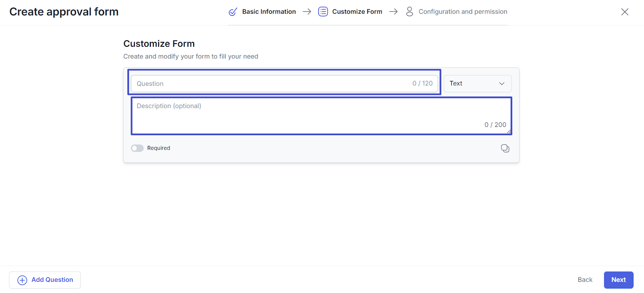644x293 pixels.
Task: Click the arrow after Customize Form step
Action: [393, 12]
